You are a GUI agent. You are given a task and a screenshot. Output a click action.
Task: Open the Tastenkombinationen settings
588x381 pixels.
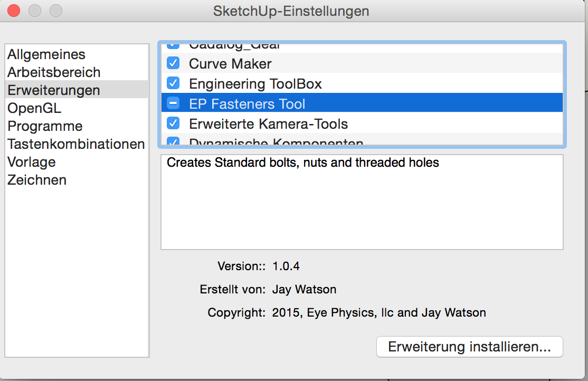pos(76,144)
